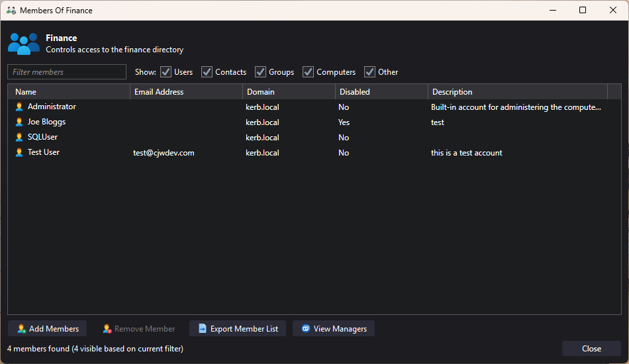Viewport: 629px width, 364px height.
Task: Sort list by Disabled column header
Action: [381, 92]
